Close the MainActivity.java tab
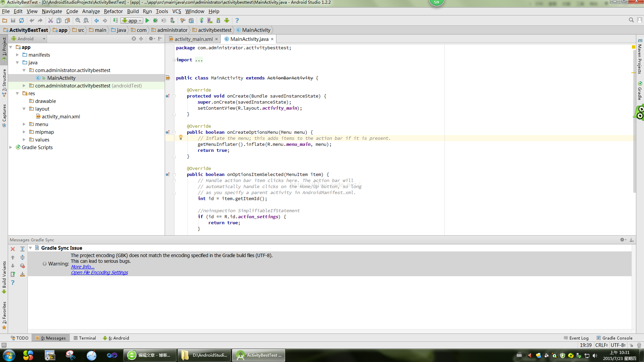644x362 pixels. click(x=272, y=39)
